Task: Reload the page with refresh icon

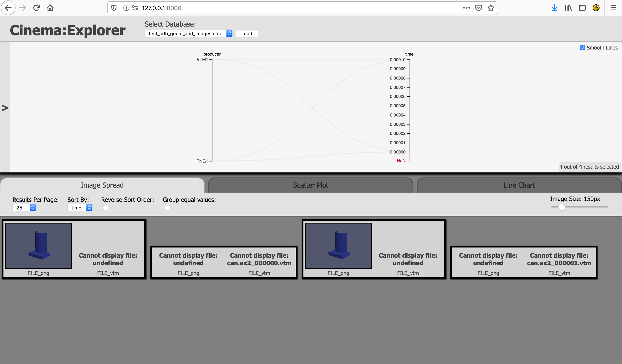Action: click(36, 8)
